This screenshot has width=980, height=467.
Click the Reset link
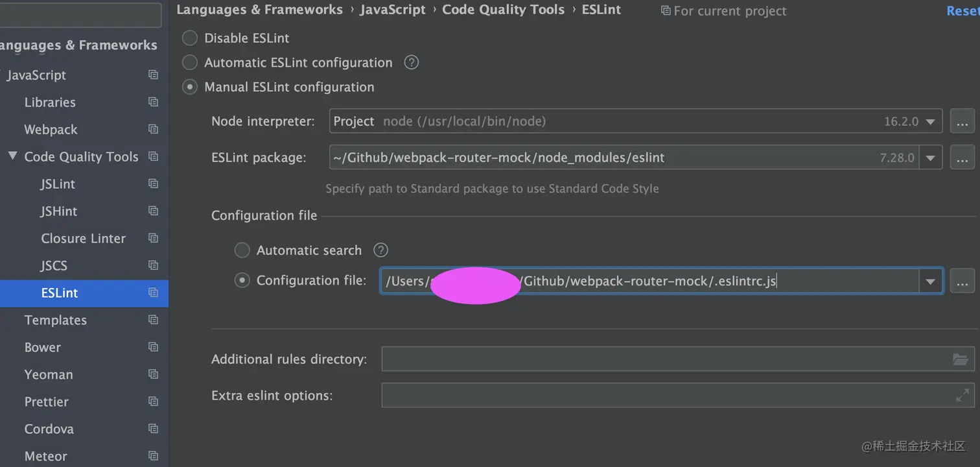(x=962, y=10)
